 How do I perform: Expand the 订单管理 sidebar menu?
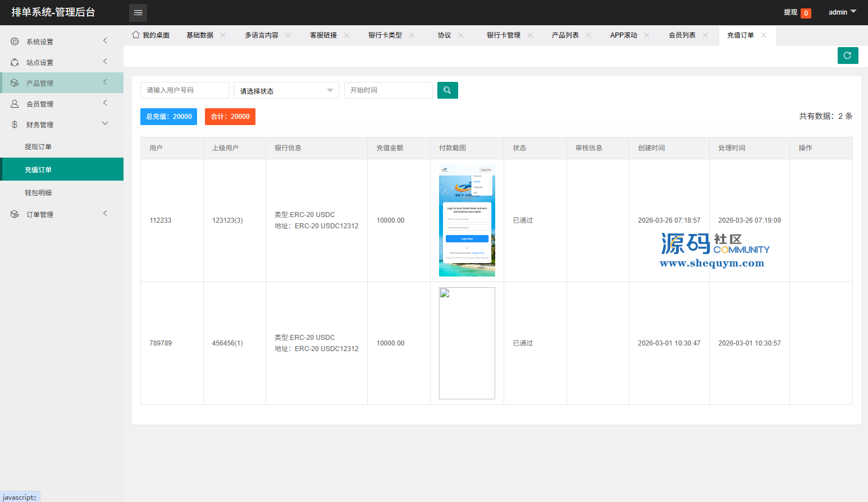coord(62,214)
